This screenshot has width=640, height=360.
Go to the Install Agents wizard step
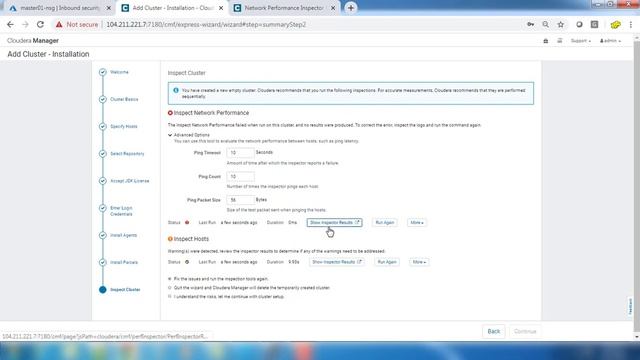click(123, 236)
